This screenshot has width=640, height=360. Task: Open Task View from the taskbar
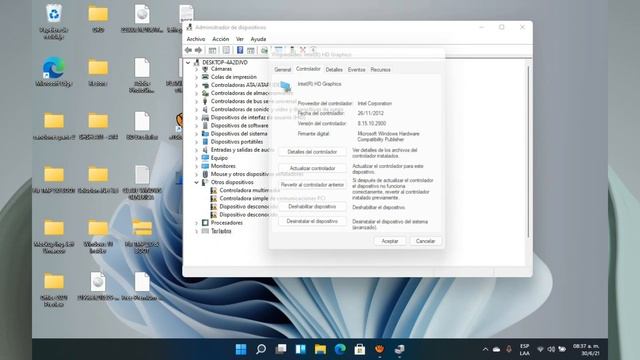pos(281,349)
